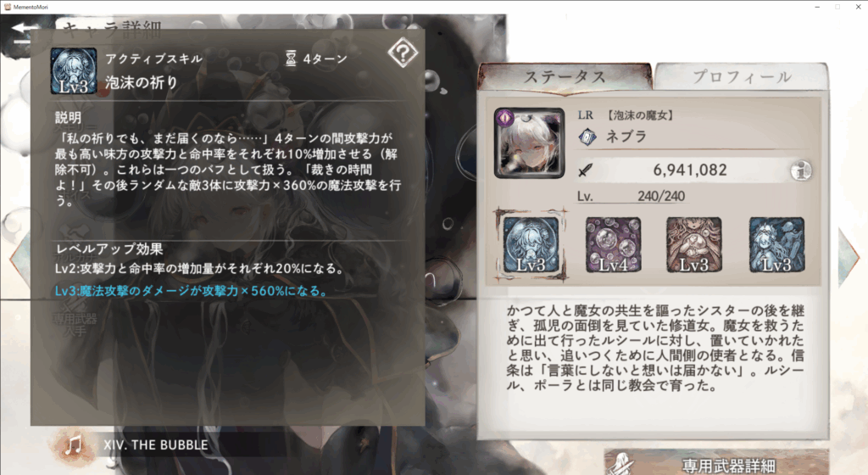Click the XIV. THE BUBBLE track label
Viewport: 868px width, 475px height.
coord(156,445)
